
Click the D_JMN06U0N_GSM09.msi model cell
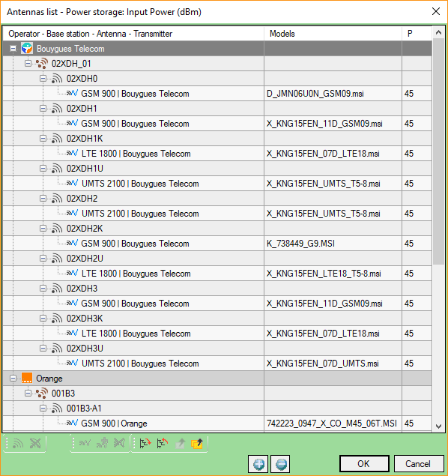click(333, 94)
